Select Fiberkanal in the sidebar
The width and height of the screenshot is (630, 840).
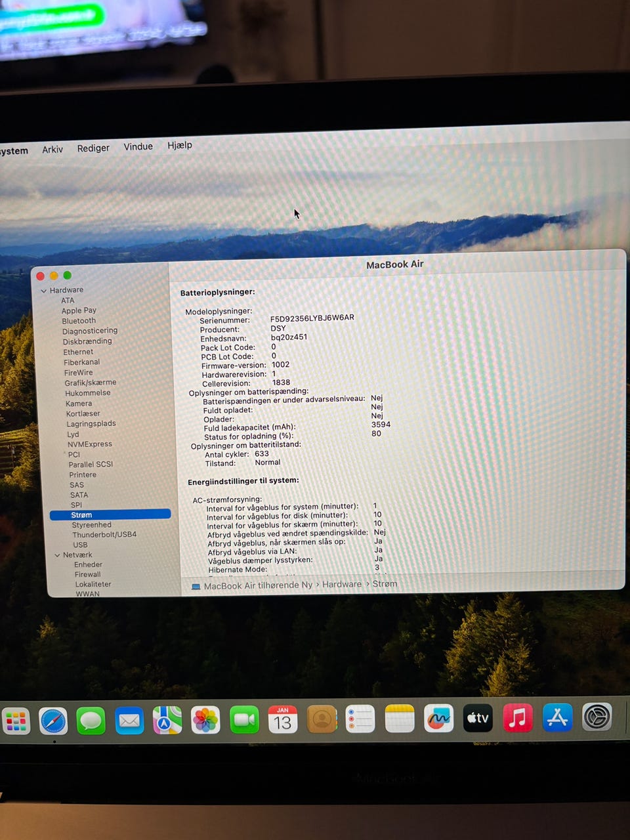81,362
